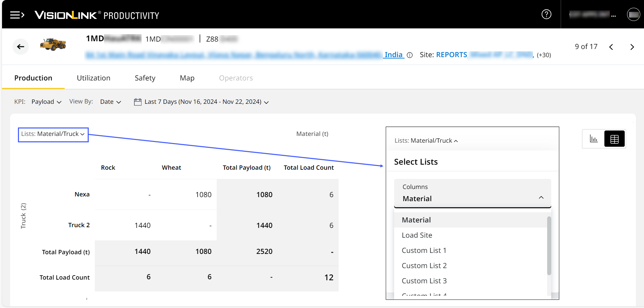The width and height of the screenshot is (644, 308).
Task: Click the address info icon
Action: point(410,55)
